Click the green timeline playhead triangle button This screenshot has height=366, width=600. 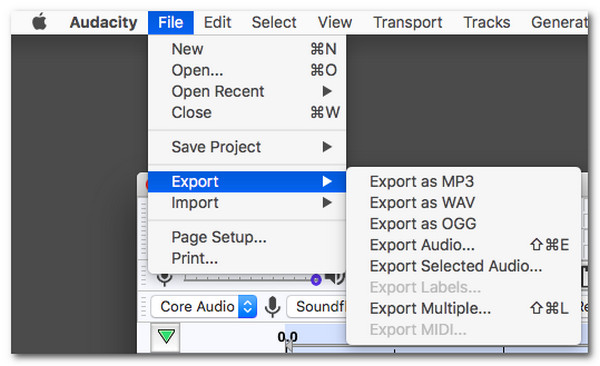tap(166, 337)
